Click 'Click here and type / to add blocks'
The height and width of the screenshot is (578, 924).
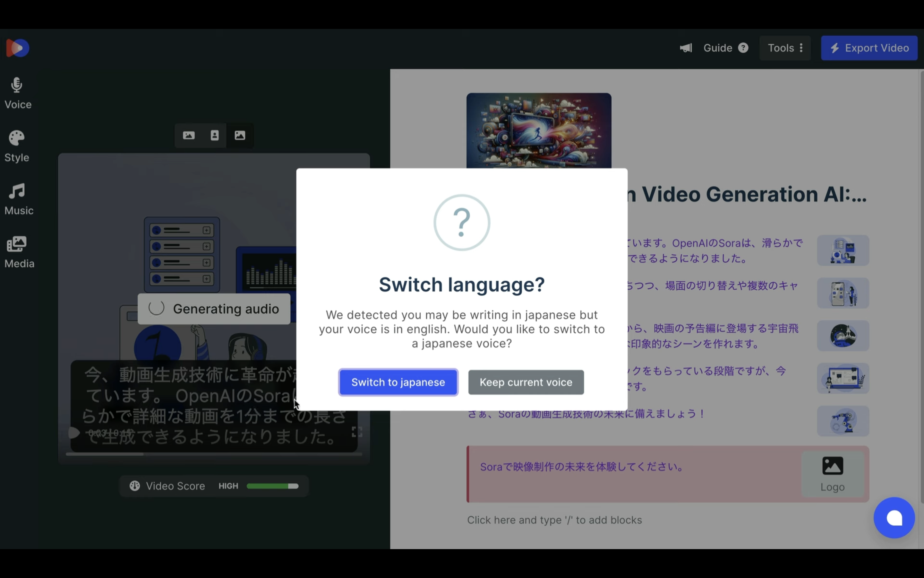[554, 520]
